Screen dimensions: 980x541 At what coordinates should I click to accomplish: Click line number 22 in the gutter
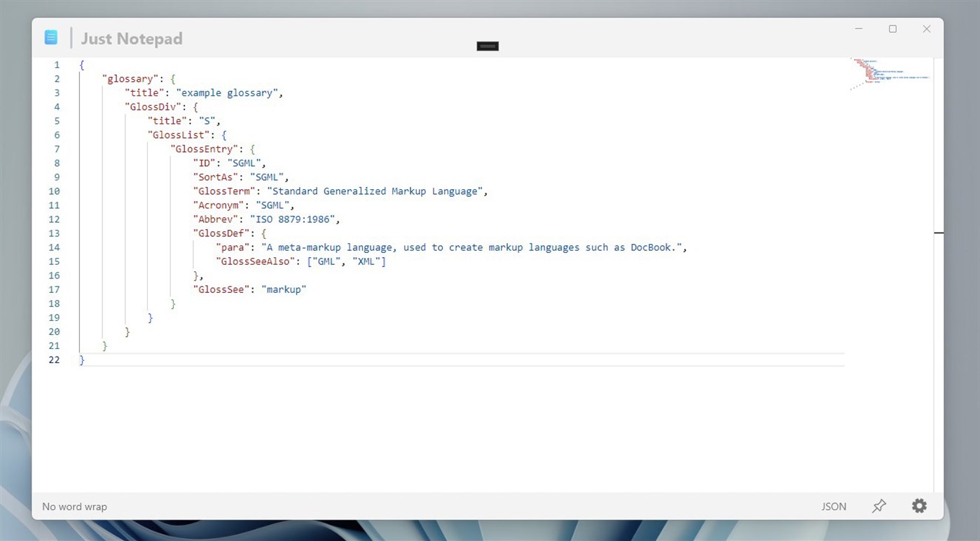pos(54,359)
